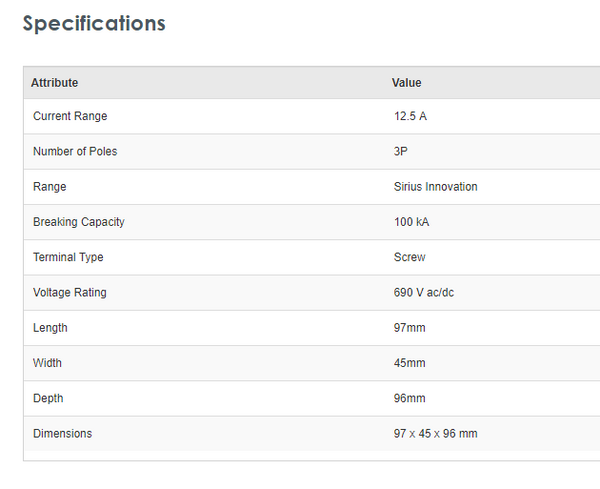Click the Specifications heading
The width and height of the screenshot is (600, 489).
point(94,23)
